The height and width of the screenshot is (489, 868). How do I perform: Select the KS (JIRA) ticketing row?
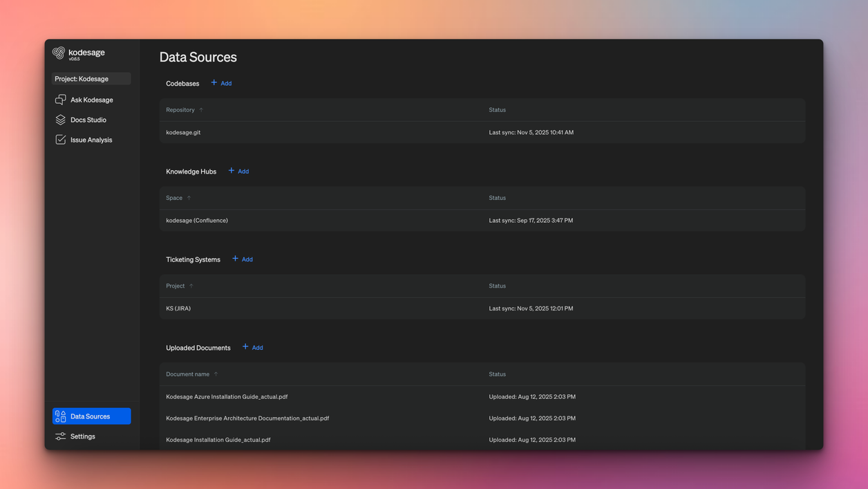pos(178,308)
